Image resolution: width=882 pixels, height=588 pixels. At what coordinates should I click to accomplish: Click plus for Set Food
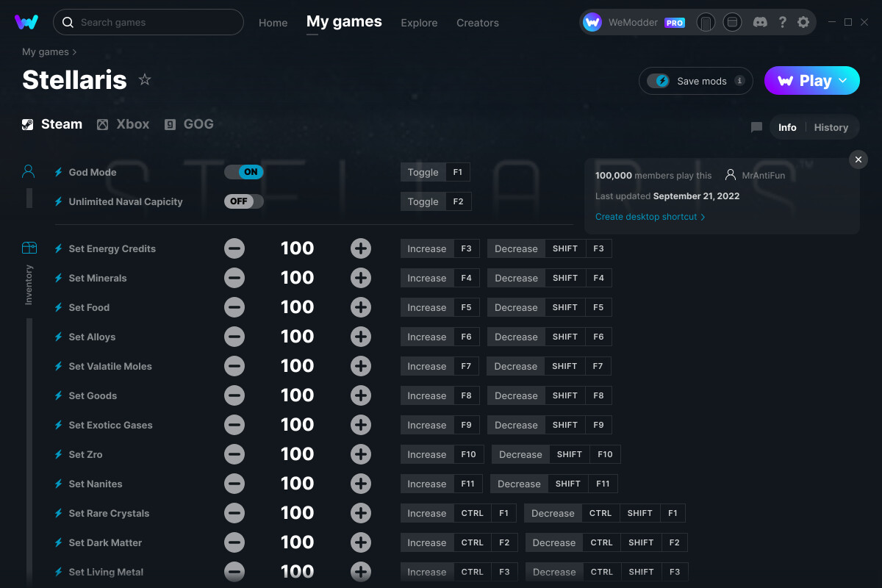point(361,307)
